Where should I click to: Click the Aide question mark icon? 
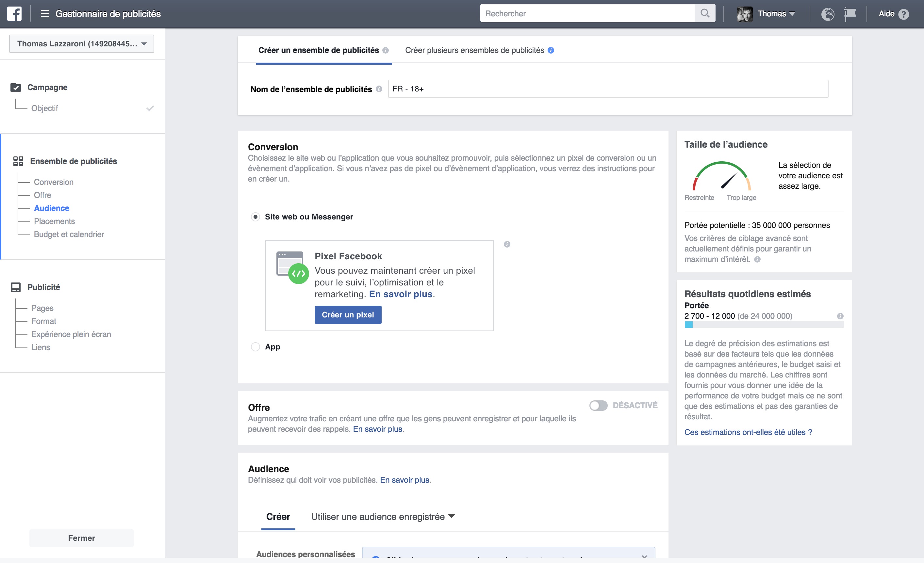click(904, 14)
